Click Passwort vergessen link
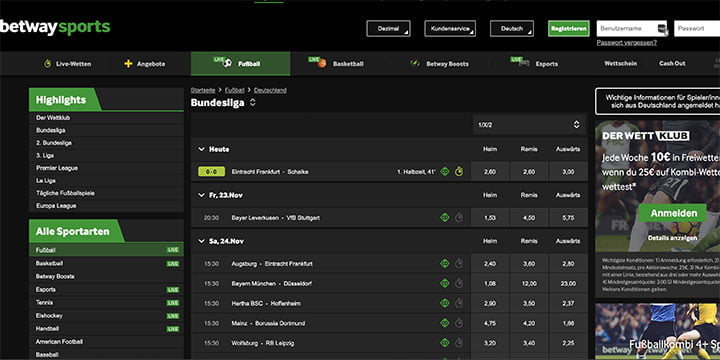 coord(627,43)
